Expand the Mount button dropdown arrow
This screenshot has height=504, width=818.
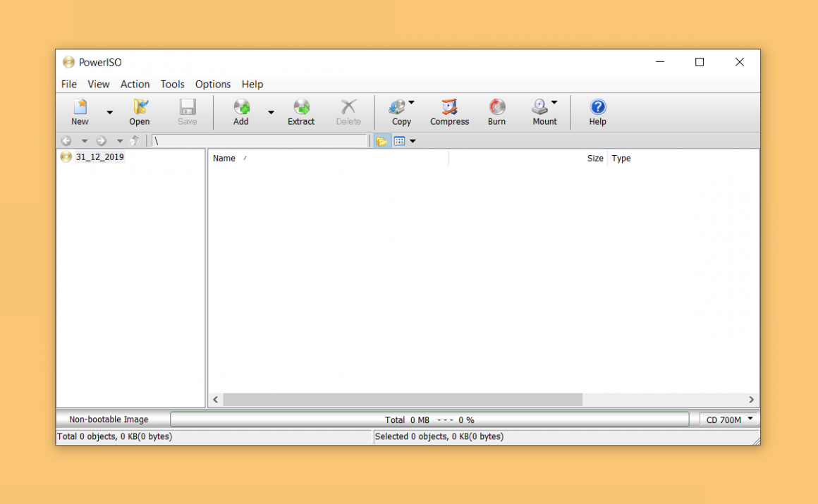tap(554, 102)
